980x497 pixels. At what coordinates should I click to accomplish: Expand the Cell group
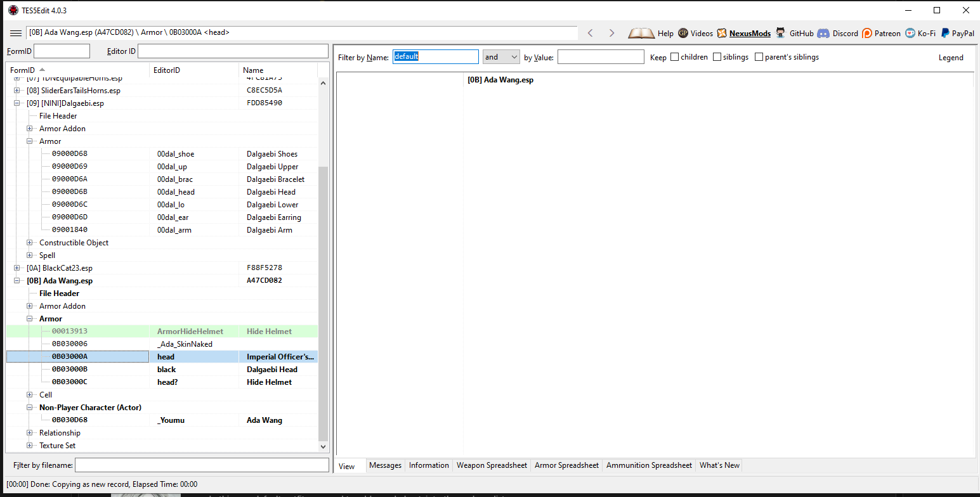coord(30,395)
